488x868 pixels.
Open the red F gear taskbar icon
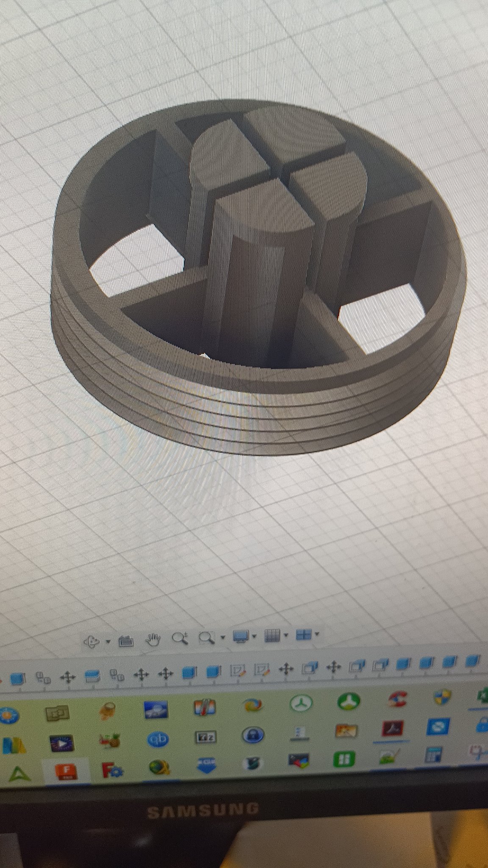(112, 770)
